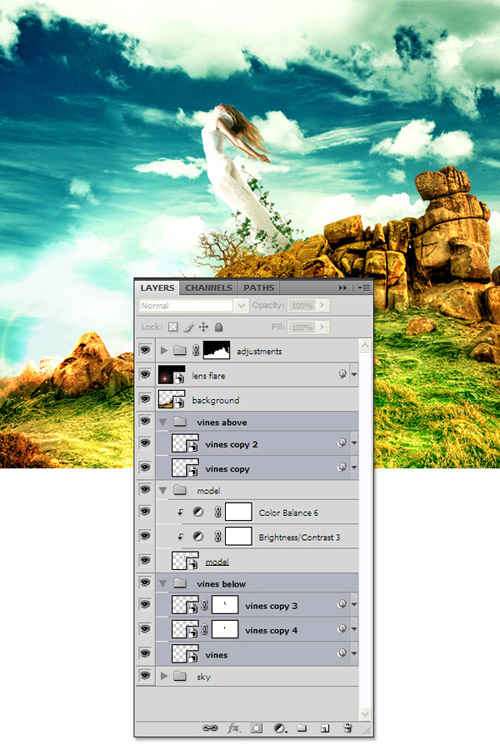This screenshot has height=745, width=500.
Task: Hide the adjustments group
Action: pos(145,351)
